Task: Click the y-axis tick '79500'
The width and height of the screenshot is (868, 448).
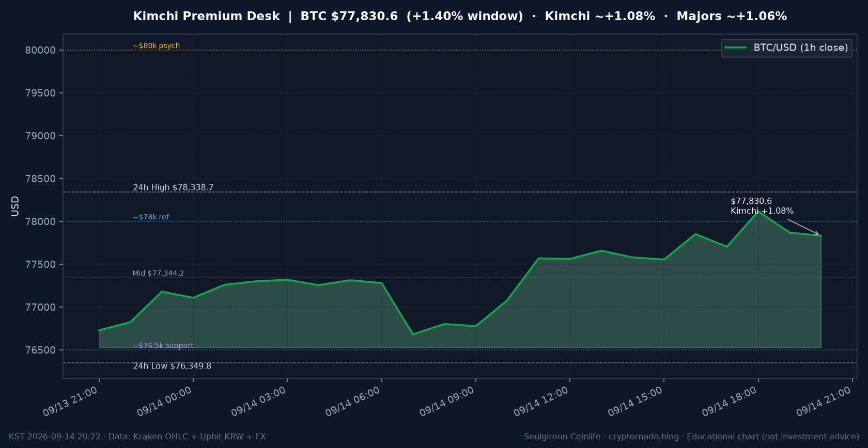Action: point(40,93)
